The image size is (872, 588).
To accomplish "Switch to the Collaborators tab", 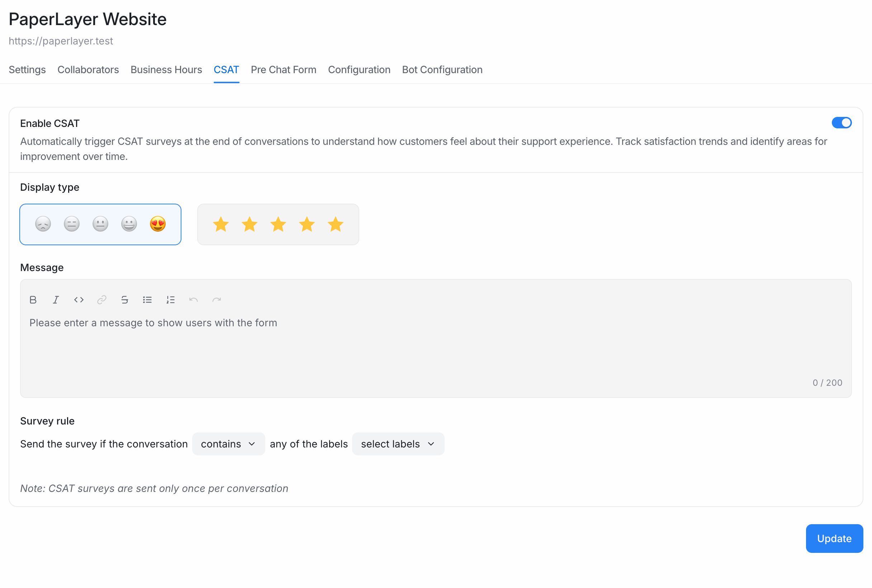I will point(88,70).
